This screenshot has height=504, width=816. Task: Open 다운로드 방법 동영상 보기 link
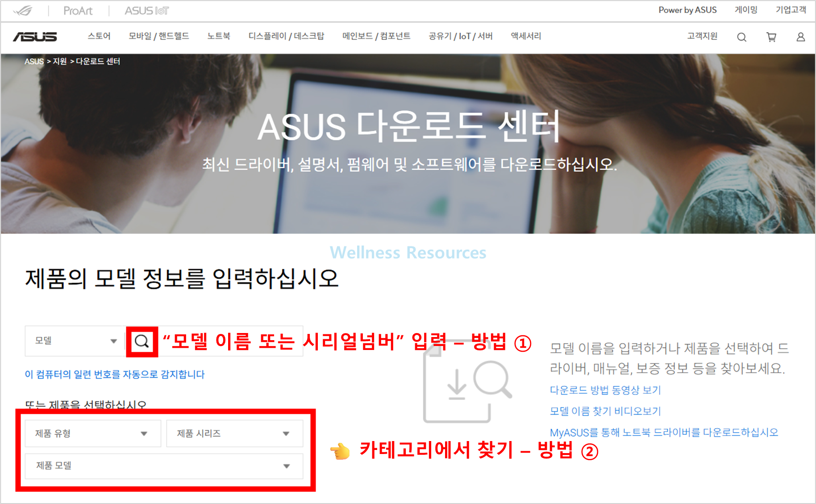(x=605, y=390)
